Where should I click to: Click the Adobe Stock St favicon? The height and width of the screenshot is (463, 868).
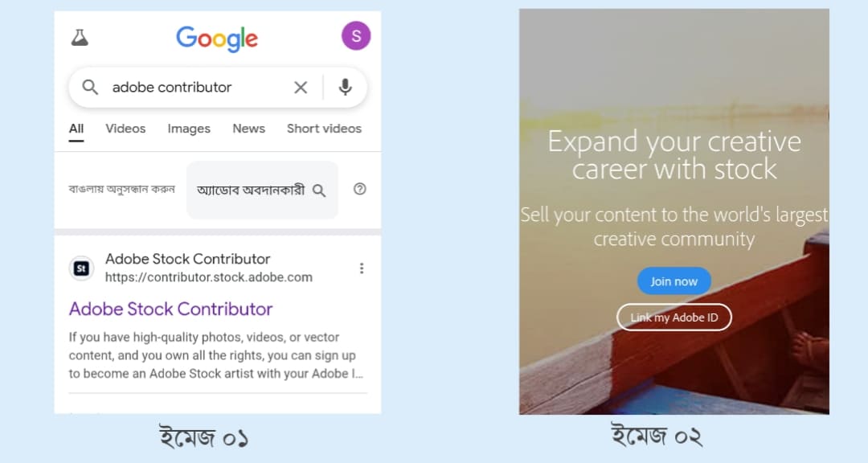[81, 268]
